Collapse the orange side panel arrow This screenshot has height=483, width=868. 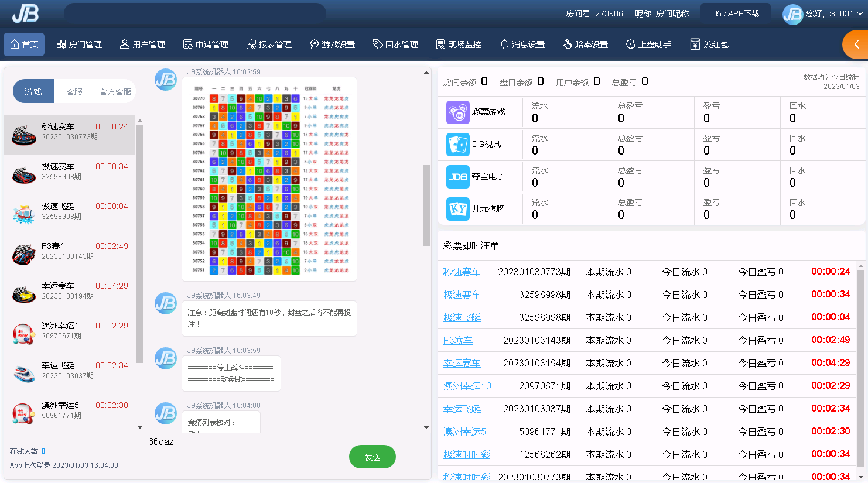coord(856,44)
